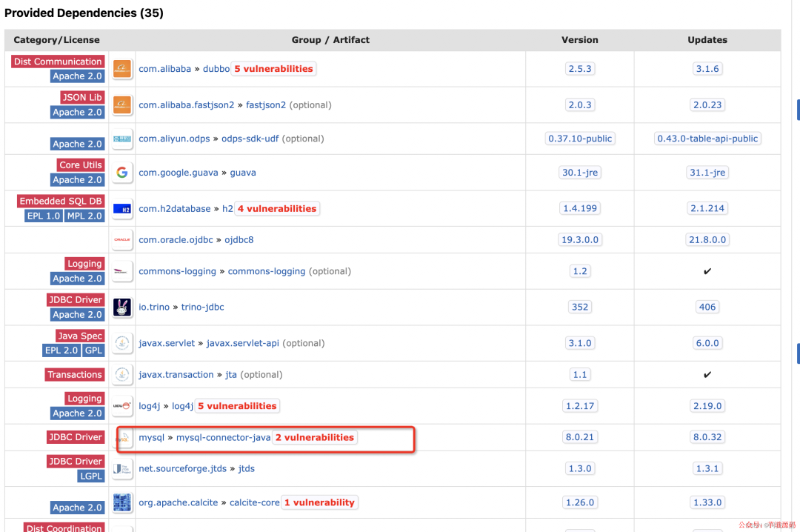
Task: Click the JSON Lib category tag
Action: pos(82,98)
